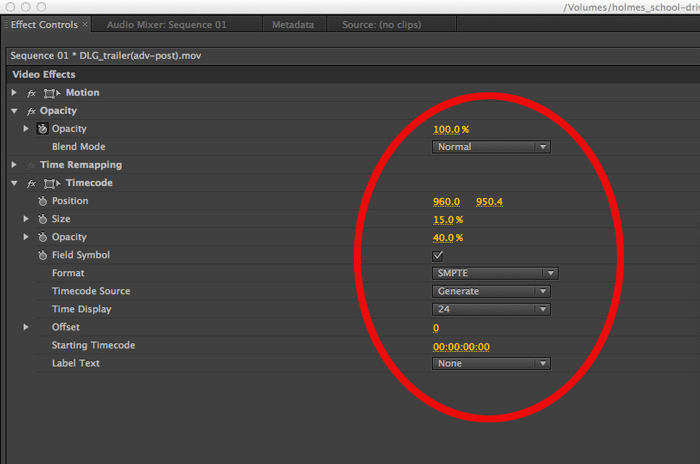Click the Timecode Source label
The height and width of the screenshot is (464, 700).
click(91, 291)
